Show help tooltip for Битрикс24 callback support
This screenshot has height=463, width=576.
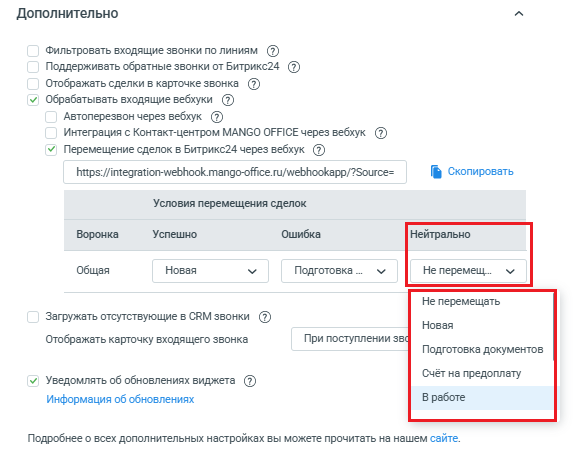(294, 67)
